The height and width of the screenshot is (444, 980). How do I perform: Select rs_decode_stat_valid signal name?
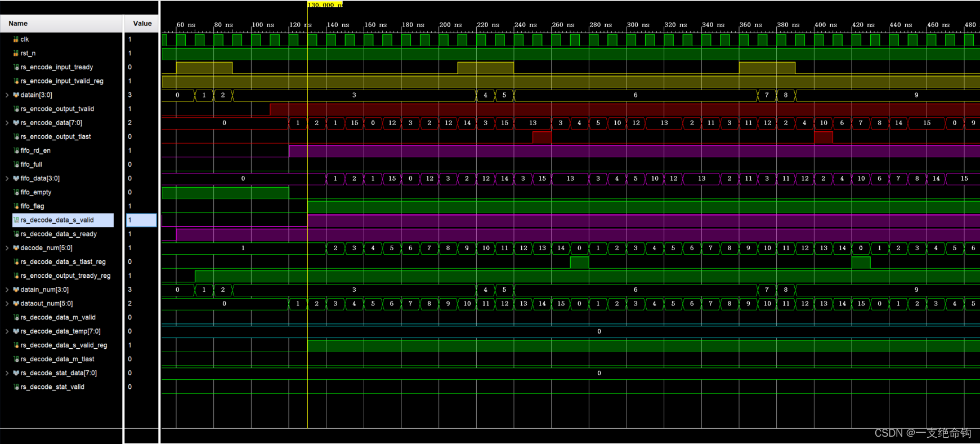point(52,387)
